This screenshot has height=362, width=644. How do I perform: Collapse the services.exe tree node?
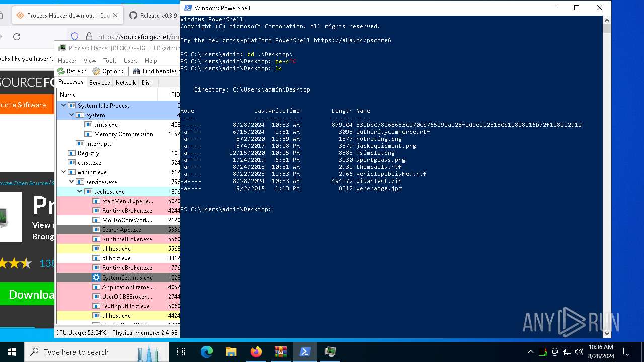tap(72, 182)
